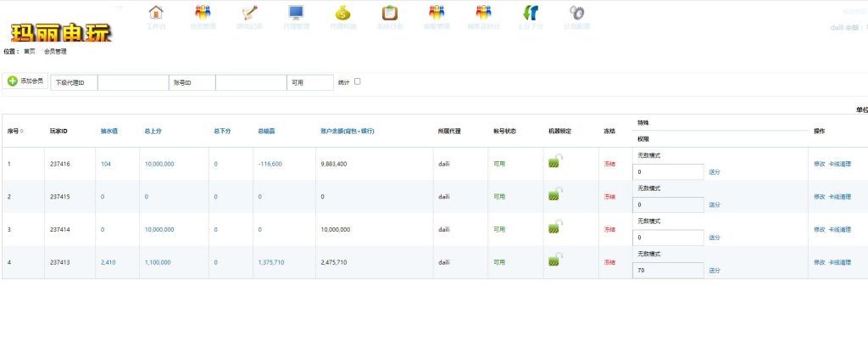The height and width of the screenshot is (353, 868).
Task: Click the balance 9,883,400
Action: click(x=334, y=164)
